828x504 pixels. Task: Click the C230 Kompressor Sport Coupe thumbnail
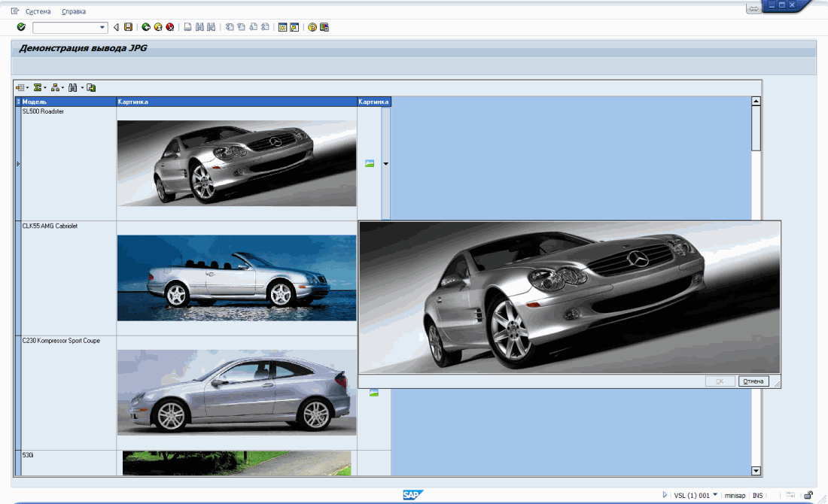[x=236, y=392]
